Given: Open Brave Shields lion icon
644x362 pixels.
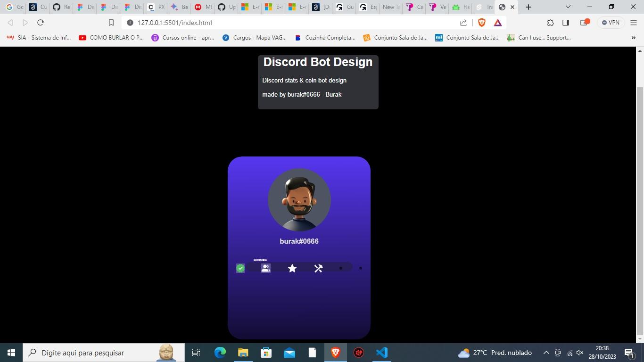Looking at the screenshot, I should click(x=482, y=23).
